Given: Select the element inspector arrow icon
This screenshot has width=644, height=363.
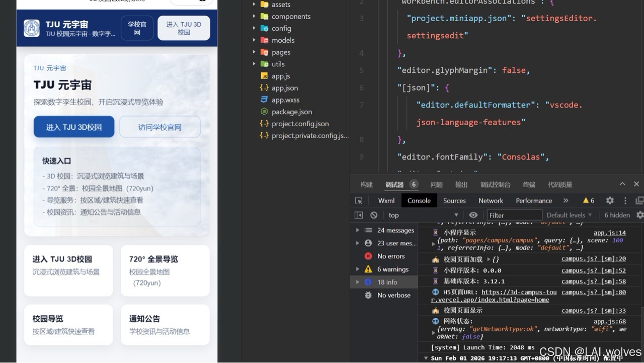Looking at the screenshot, I should coord(359,201).
